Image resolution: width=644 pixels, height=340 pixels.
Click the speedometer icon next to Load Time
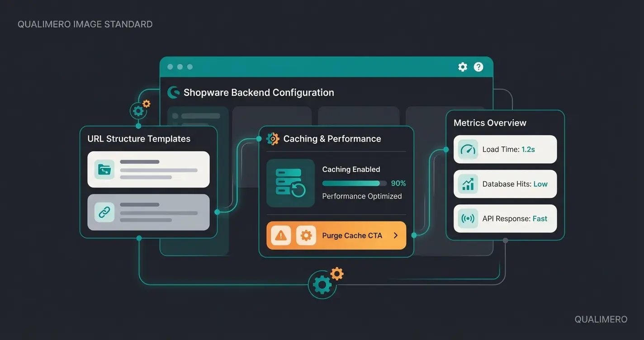(x=467, y=149)
